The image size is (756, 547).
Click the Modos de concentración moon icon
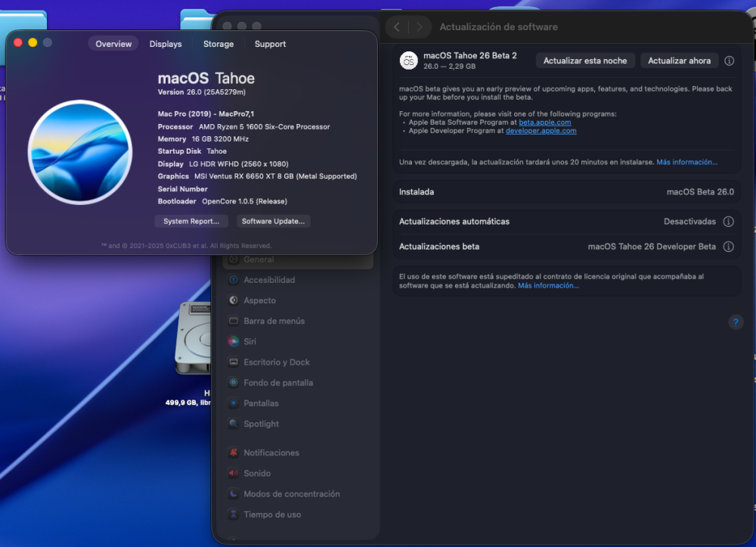[x=234, y=494]
